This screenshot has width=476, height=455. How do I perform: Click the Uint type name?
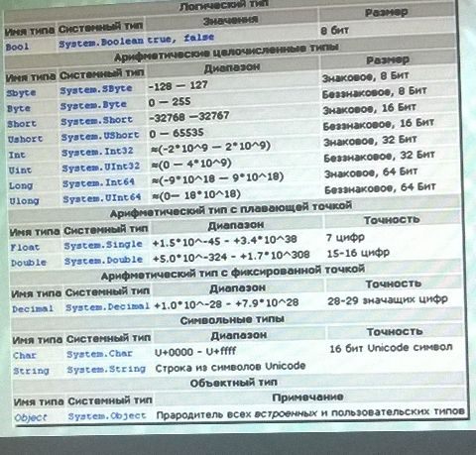click(20, 171)
